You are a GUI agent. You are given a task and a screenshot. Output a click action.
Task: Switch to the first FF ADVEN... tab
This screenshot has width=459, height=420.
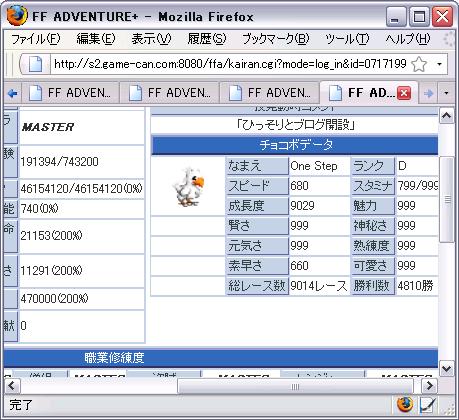pyautogui.click(x=70, y=93)
